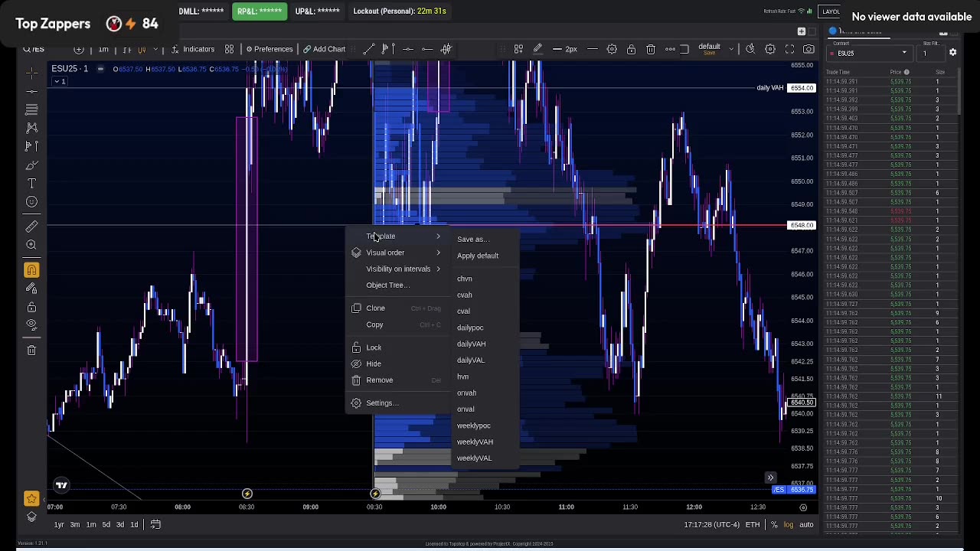This screenshot has width=980, height=551.
Task: Open time and sales settings gear
Action: click(952, 53)
